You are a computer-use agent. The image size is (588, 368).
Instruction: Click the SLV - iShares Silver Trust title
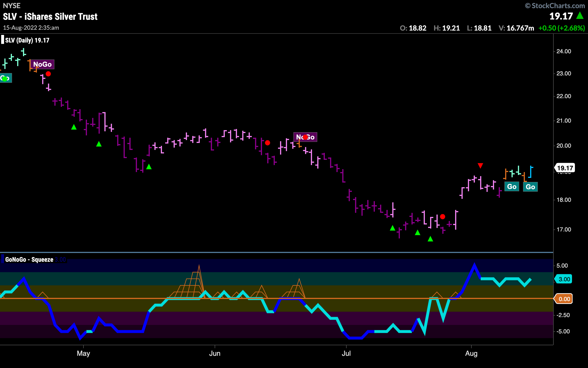click(50, 17)
